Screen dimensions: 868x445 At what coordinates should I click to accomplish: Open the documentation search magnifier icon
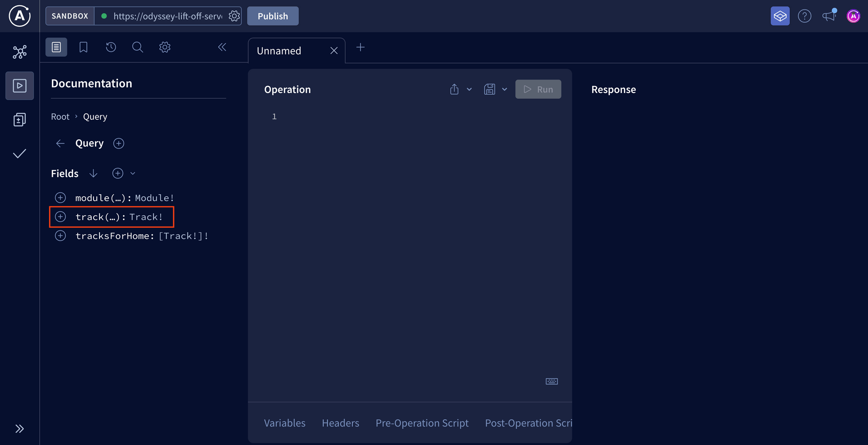tap(137, 47)
